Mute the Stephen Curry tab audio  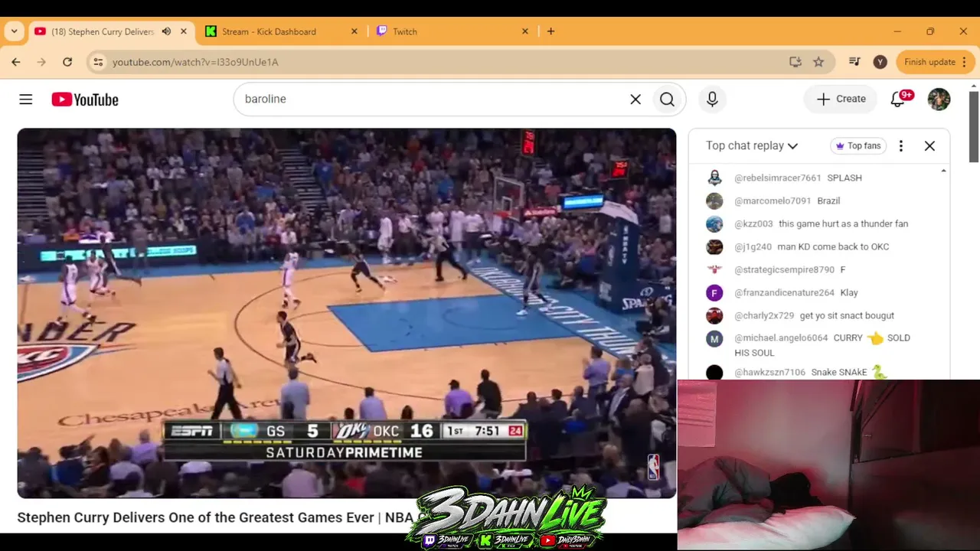click(x=166, y=31)
